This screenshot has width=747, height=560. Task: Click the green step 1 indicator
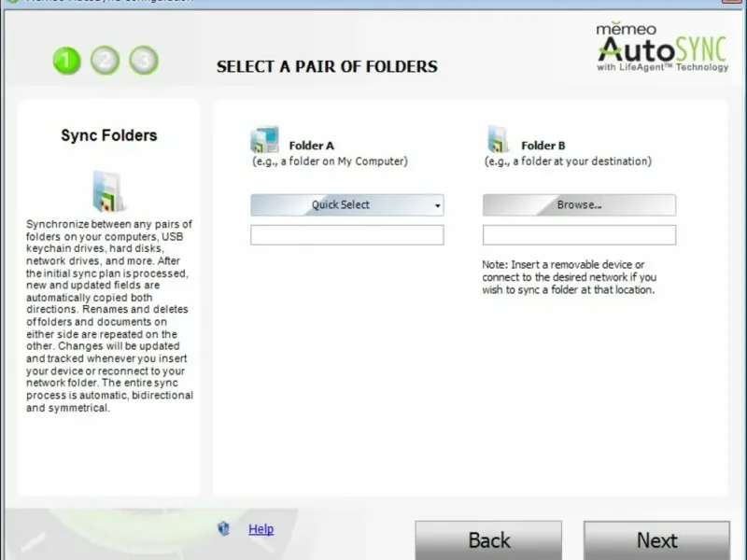click(x=66, y=61)
